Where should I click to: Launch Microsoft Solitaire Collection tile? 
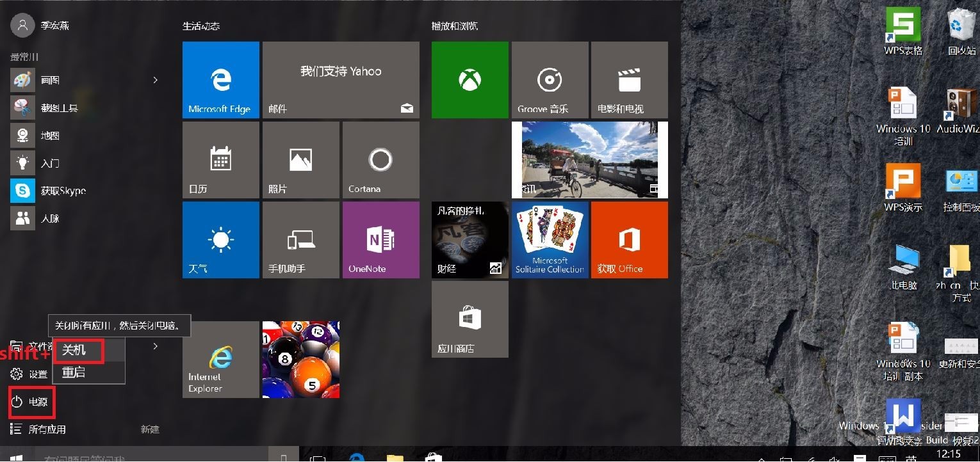tap(550, 240)
